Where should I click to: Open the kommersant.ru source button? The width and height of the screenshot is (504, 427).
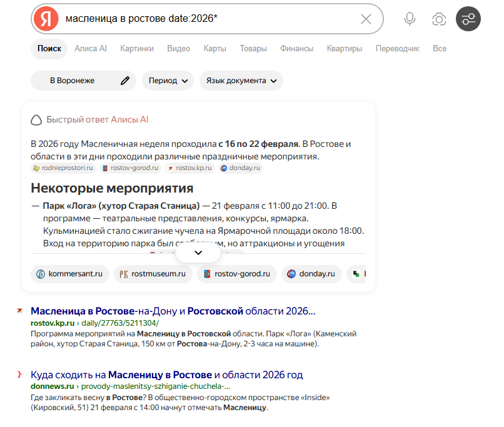coord(70,274)
